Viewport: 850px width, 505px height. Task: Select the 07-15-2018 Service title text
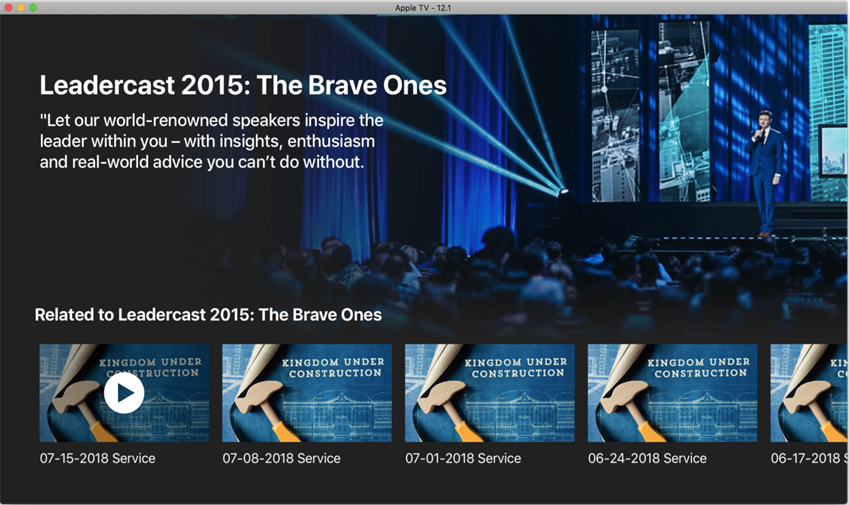tap(98, 458)
